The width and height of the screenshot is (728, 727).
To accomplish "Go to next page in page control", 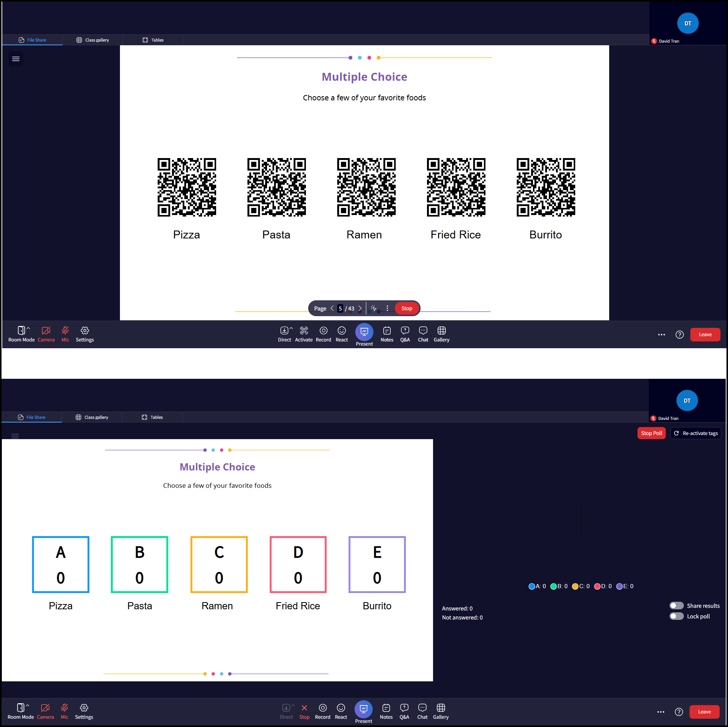I will (360, 308).
